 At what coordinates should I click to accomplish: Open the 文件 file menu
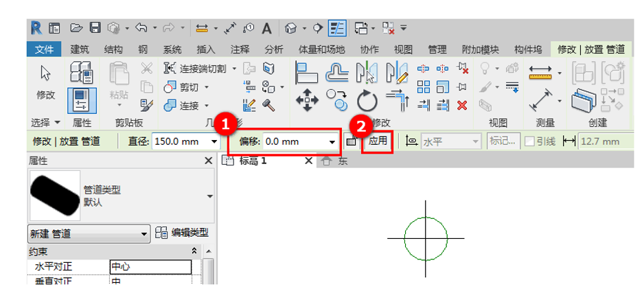pos(44,49)
